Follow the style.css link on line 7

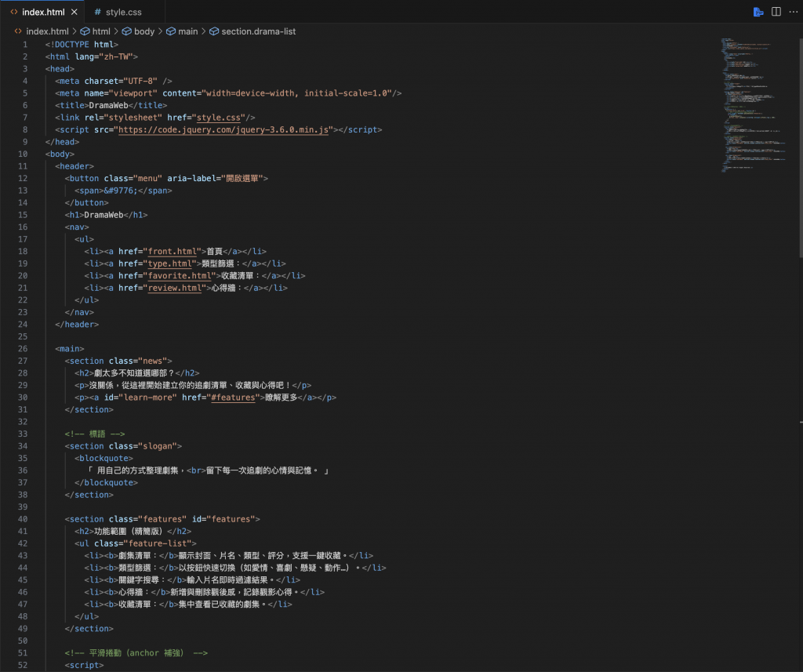(x=218, y=118)
